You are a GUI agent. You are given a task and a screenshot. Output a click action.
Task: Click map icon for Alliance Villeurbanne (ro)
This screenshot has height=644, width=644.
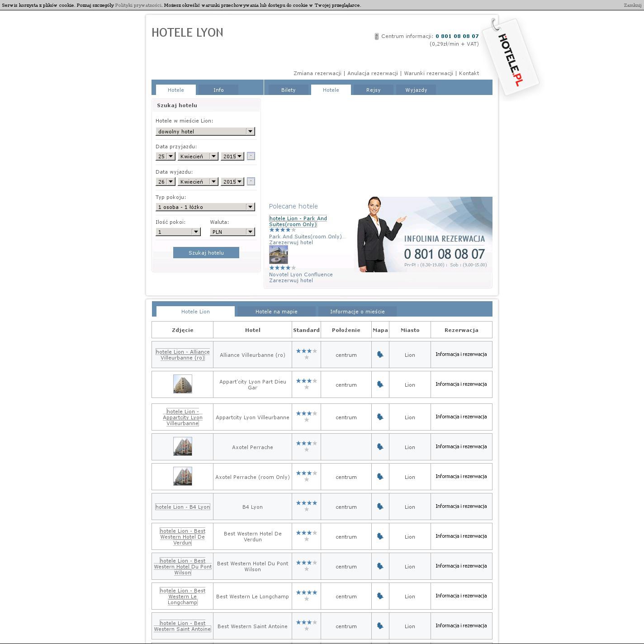coord(380,355)
